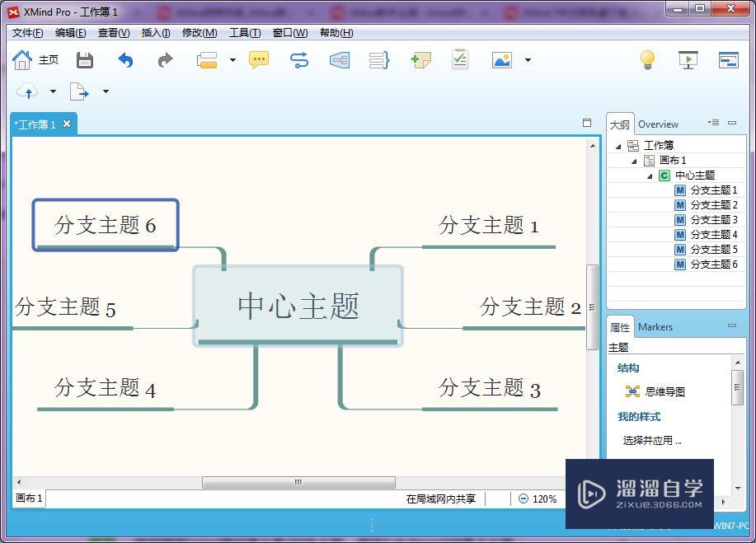
Task: Insert a summary bracket
Action: pyautogui.click(x=379, y=60)
